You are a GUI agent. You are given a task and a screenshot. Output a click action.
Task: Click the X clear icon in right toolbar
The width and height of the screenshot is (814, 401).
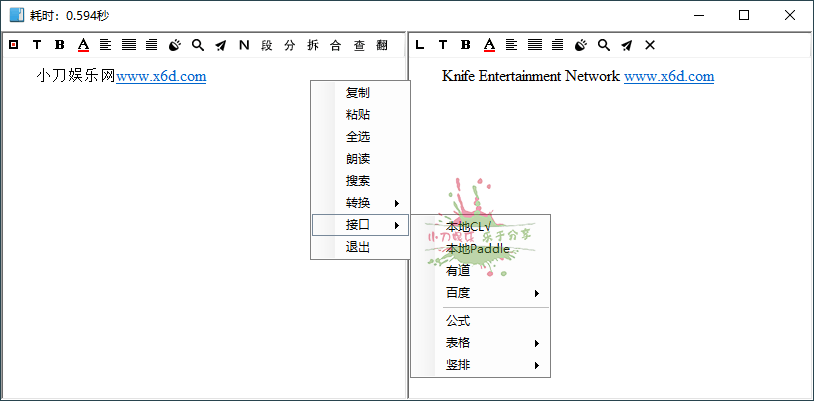[650, 44]
